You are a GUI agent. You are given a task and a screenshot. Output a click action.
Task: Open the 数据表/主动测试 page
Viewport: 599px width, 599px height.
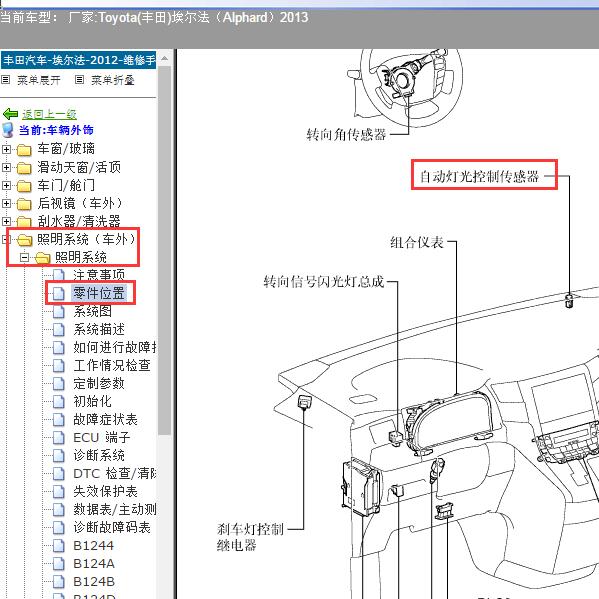(115, 509)
